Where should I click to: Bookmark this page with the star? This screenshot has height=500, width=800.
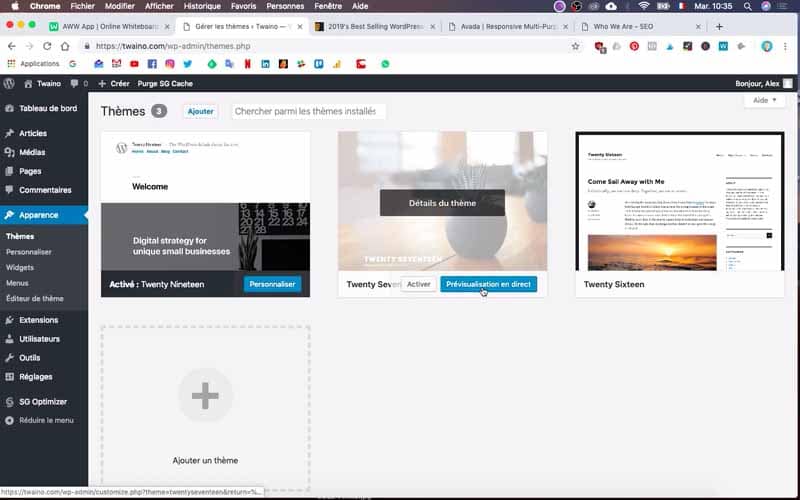576,46
